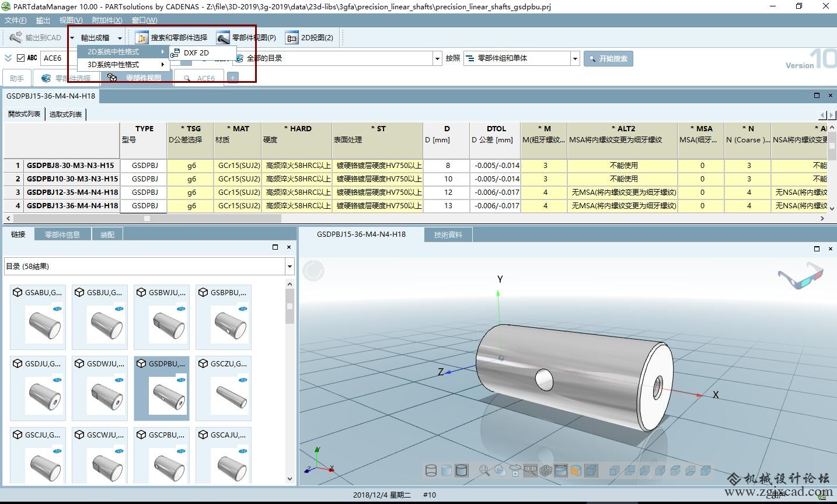Click the 输出到CAD export icon button
Image resolution: width=837 pixels, height=504 pixels.
pyautogui.click(x=36, y=38)
